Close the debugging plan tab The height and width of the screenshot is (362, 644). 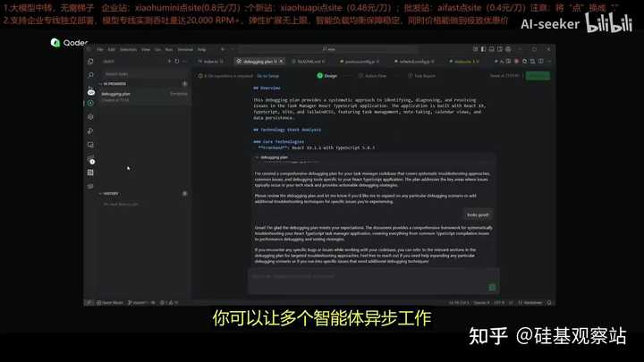282,62
